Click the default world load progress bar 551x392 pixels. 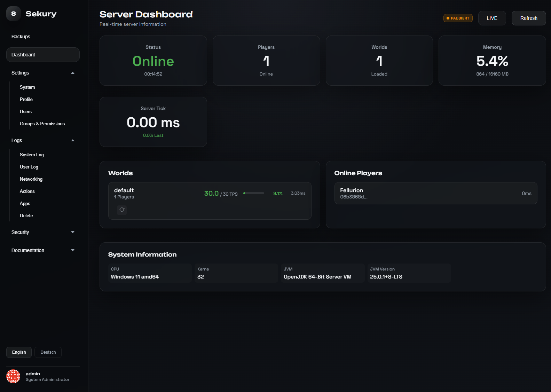coord(253,193)
